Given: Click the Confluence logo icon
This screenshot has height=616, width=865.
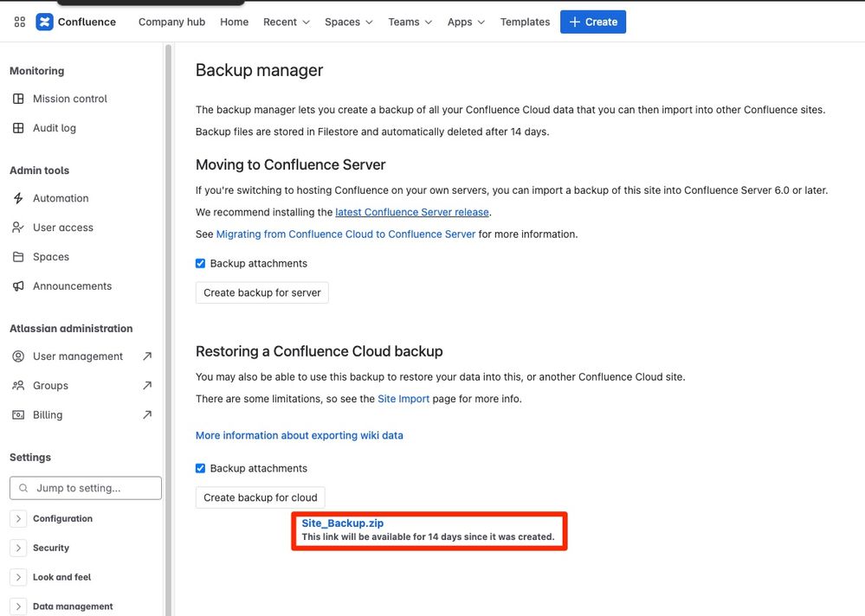Looking at the screenshot, I should [x=45, y=22].
